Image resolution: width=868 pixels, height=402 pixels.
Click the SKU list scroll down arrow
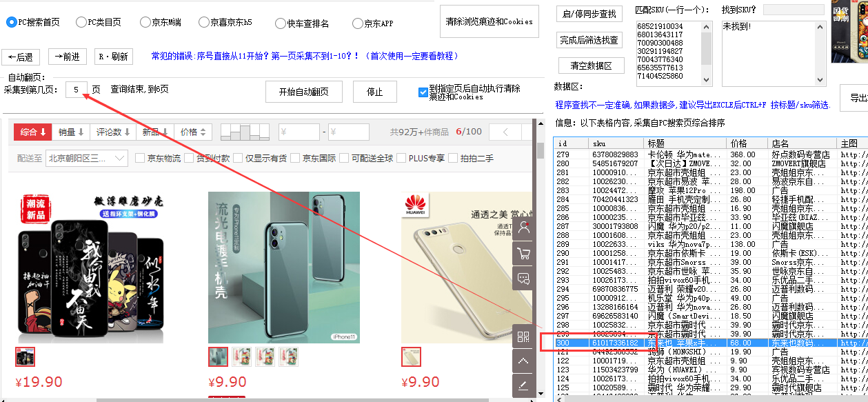click(707, 81)
